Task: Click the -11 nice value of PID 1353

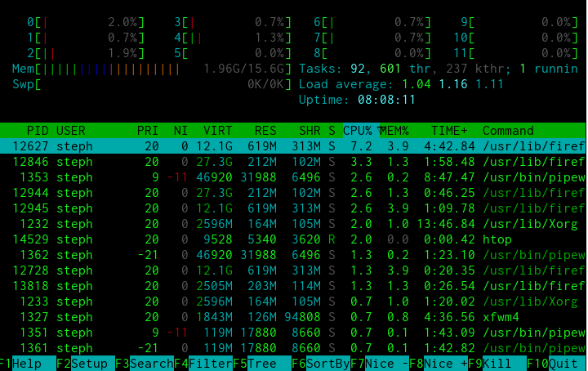Action: click(x=177, y=177)
